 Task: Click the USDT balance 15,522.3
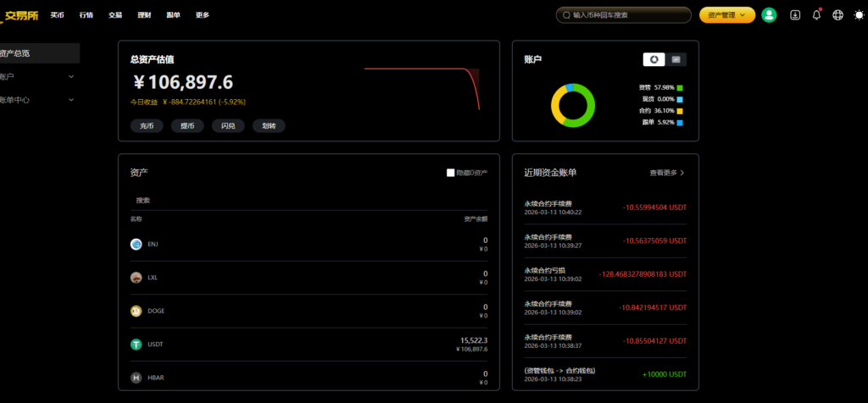click(474, 340)
